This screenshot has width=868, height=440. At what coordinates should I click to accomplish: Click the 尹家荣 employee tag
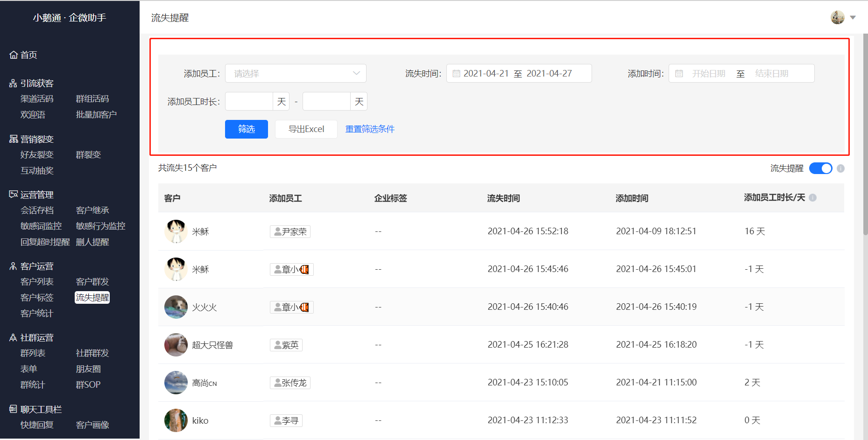coord(290,231)
